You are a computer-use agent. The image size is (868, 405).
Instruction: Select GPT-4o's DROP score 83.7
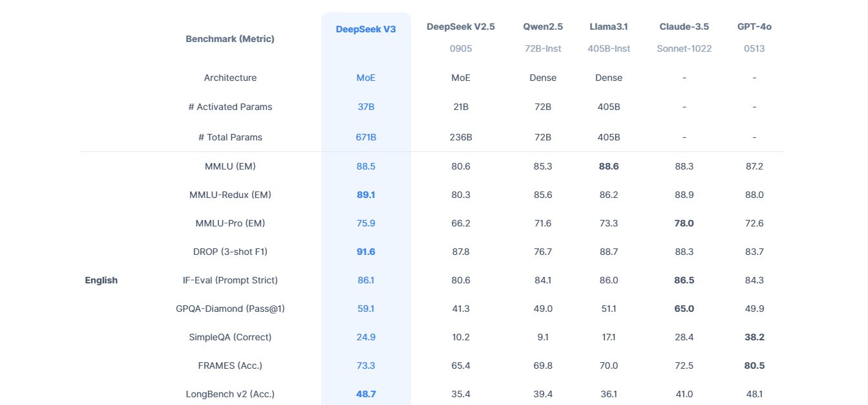[754, 252]
